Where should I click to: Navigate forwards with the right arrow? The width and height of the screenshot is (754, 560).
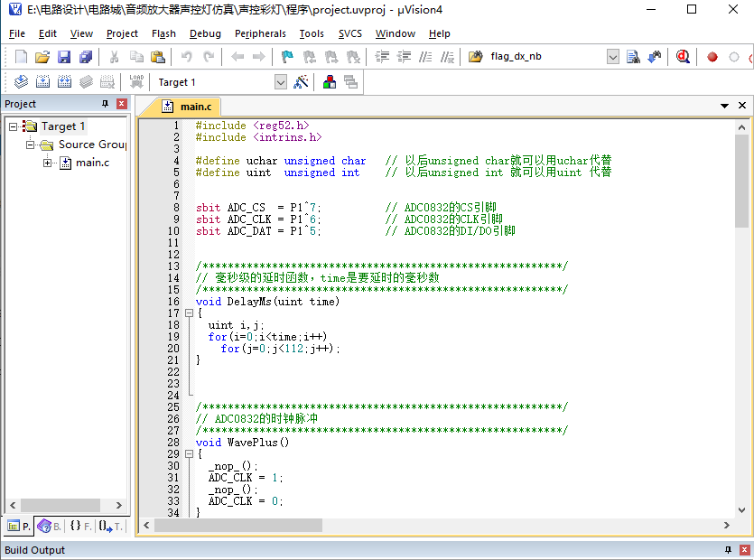pos(258,57)
